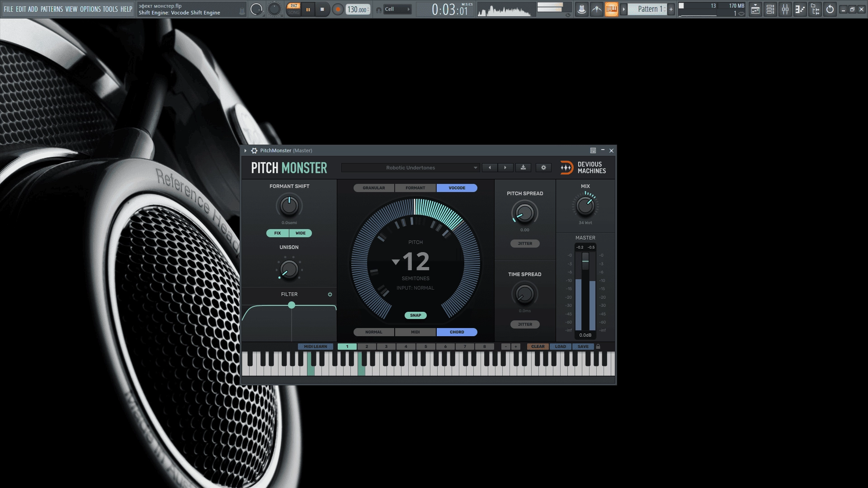Click the stop playback button

tap(322, 9)
